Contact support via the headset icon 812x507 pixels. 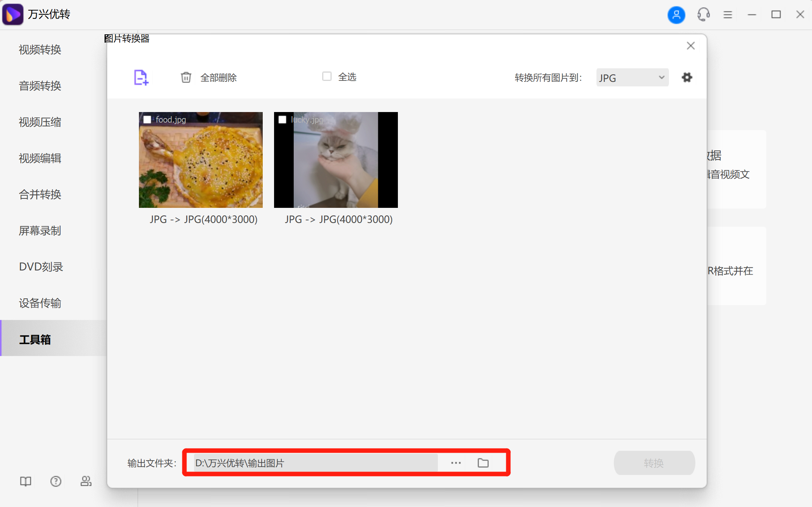(703, 15)
